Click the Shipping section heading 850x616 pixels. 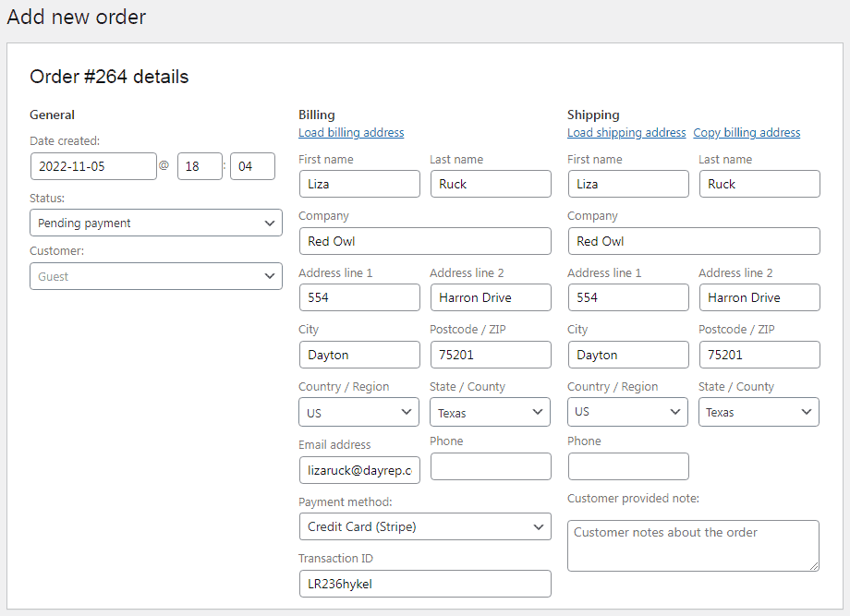tap(593, 115)
